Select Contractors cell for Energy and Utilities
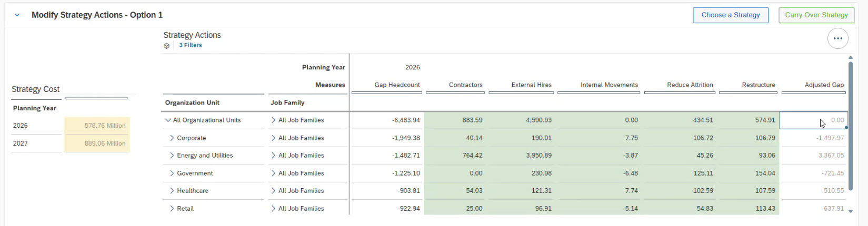 [456, 156]
